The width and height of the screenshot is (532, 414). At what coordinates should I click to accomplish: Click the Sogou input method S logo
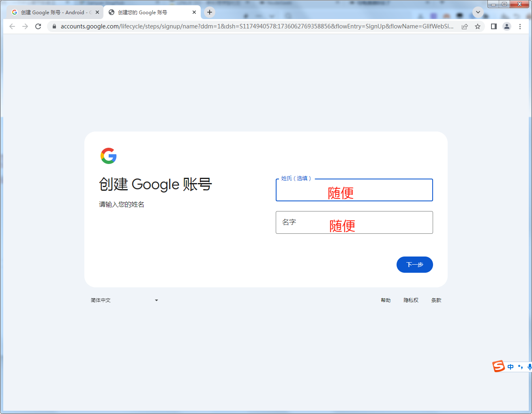click(x=499, y=366)
